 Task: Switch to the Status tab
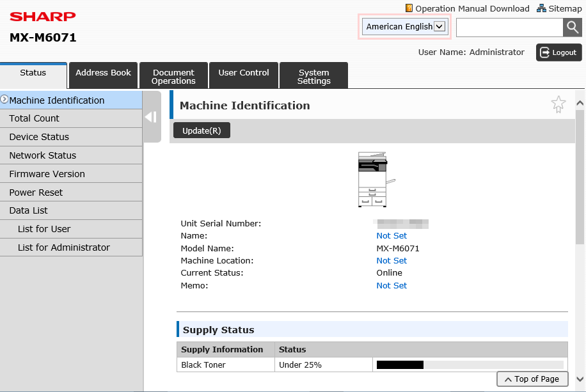33,76
